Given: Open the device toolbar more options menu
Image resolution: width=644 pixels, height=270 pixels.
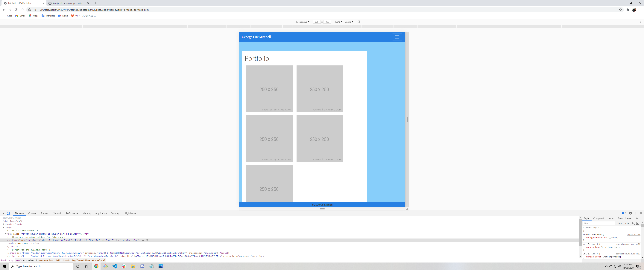Looking at the screenshot, I should click(x=640, y=22).
